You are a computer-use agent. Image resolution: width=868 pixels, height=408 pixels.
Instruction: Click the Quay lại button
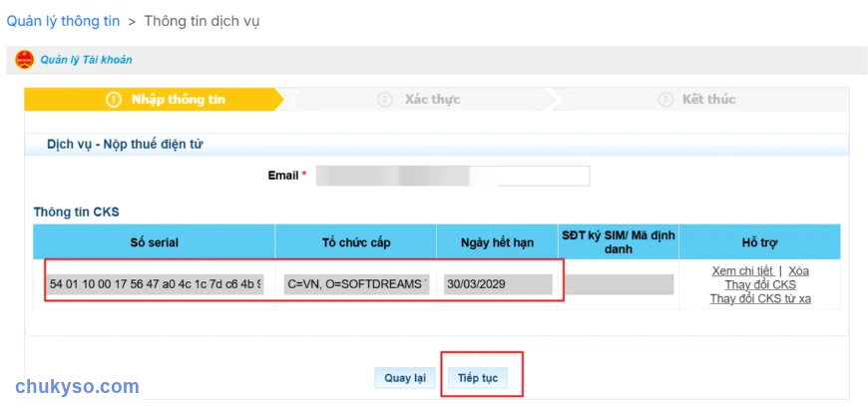(405, 379)
